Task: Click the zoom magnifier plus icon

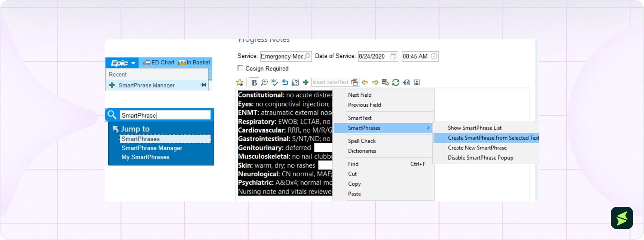Action: click(264, 82)
